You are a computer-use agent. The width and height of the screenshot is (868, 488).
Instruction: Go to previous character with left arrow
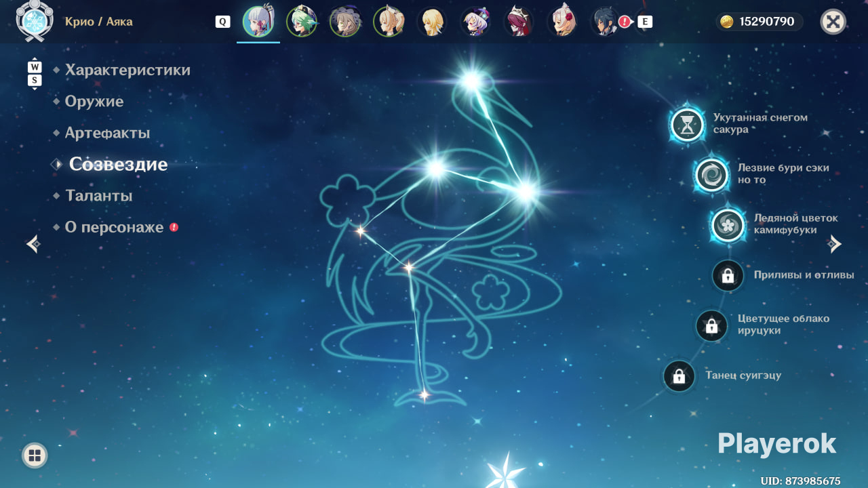[x=33, y=244]
